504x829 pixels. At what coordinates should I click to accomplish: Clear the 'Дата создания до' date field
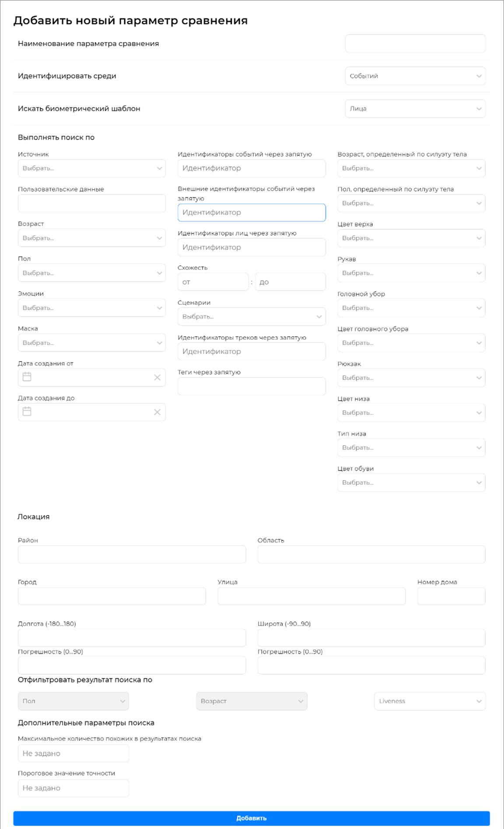tap(157, 412)
